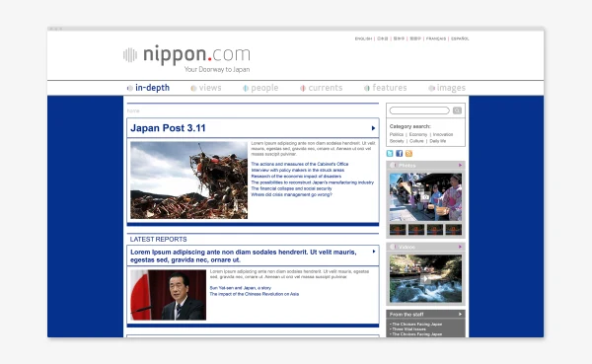Click the Photos panel title
Screen dimensions: 592x364
(x=407, y=165)
